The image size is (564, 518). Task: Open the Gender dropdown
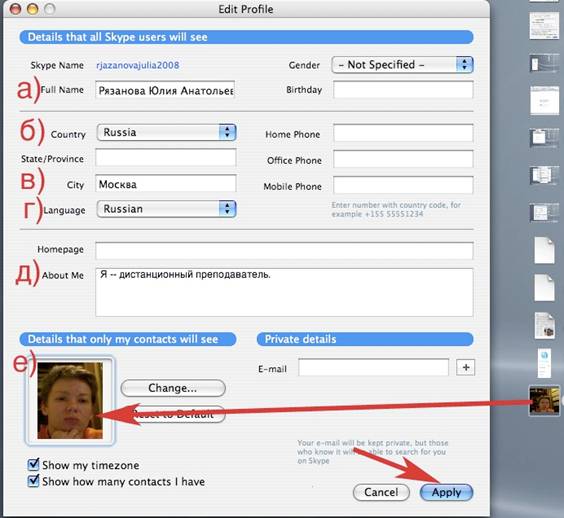coord(402,65)
